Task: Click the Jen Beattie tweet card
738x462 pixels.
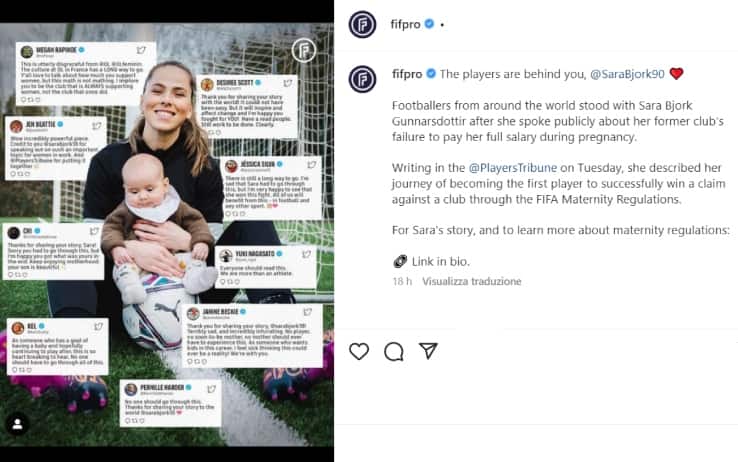Action: click(x=56, y=149)
